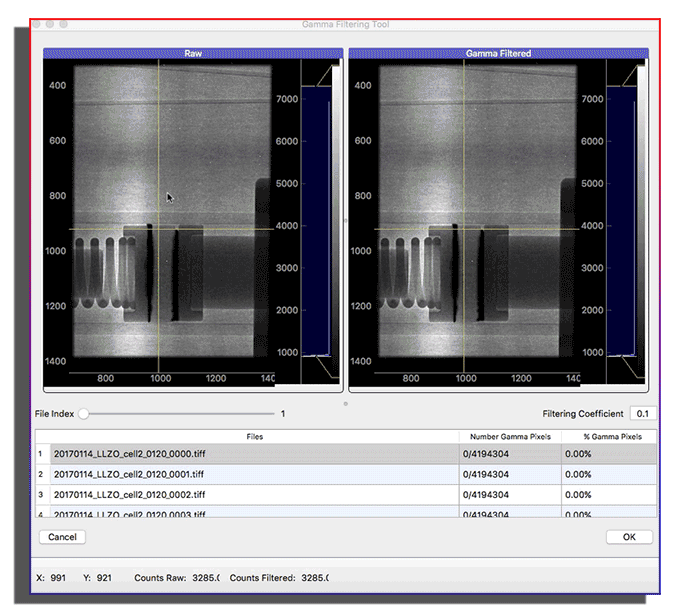Click the Raw panel grayscale gradient bar
690x613 pixels.
pyautogui.click(x=336, y=220)
